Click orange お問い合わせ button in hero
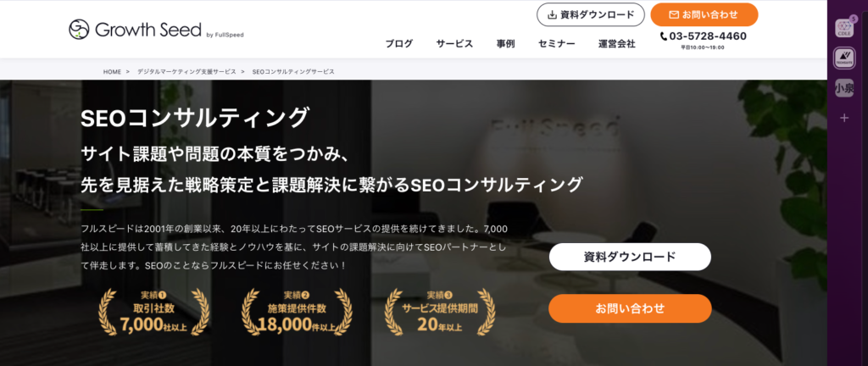Viewport: 868px width, 366px height. (x=630, y=308)
